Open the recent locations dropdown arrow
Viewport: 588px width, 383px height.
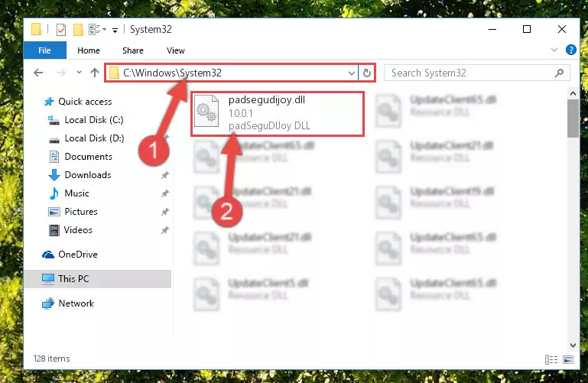pyautogui.click(x=79, y=73)
